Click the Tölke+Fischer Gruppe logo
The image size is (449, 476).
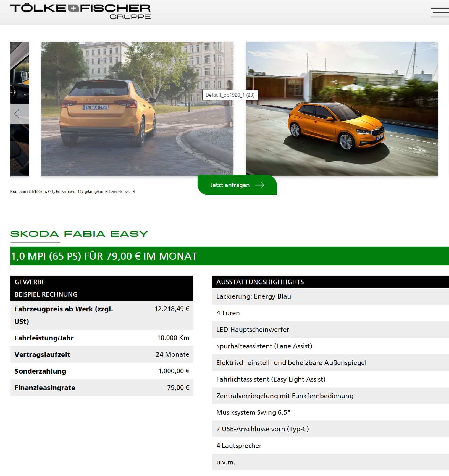[80, 11]
